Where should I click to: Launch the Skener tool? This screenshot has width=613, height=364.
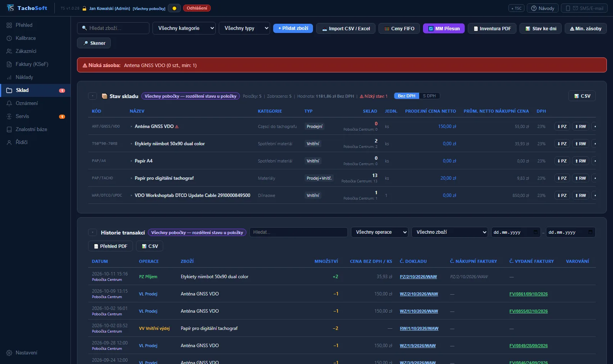(x=94, y=43)
